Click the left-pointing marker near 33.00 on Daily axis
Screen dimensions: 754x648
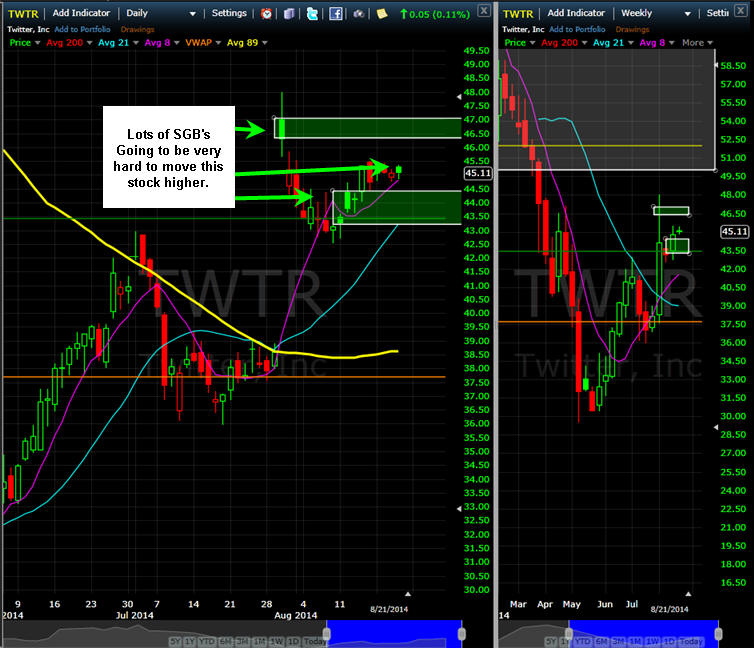[x=459, y=508]
